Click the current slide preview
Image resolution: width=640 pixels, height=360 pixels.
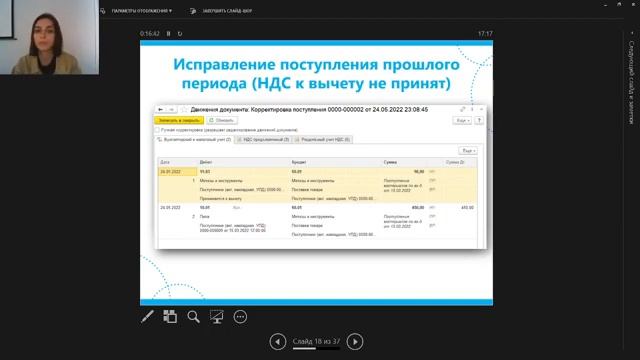(316, 173)
